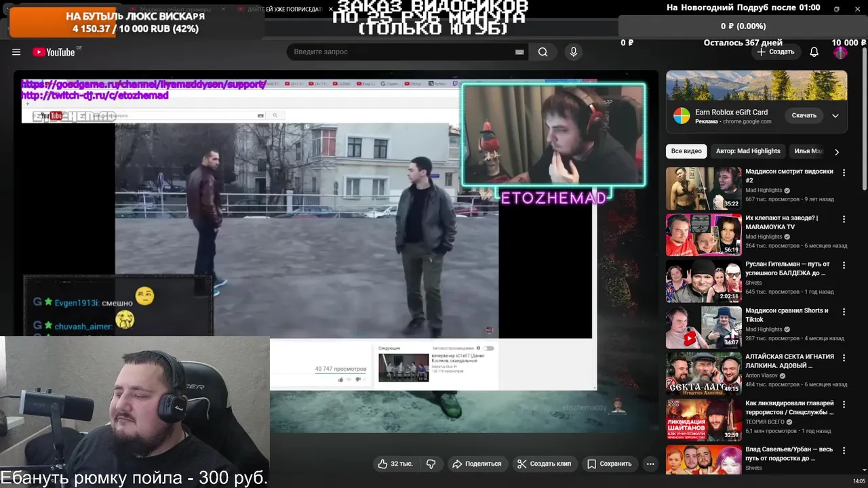Click the 14:05 clock in corner
Viewport: 868px width, 488px height.
pos(859,481)
